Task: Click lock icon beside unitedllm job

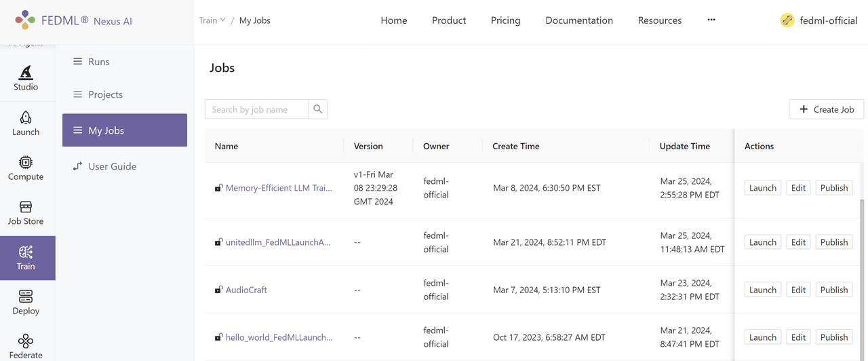Action: pyautogui.click(x=218, y=242)
